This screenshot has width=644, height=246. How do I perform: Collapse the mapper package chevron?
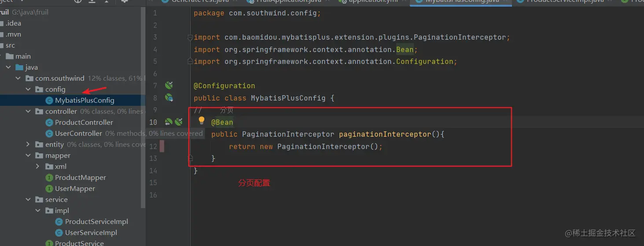[x=28, y=156]
